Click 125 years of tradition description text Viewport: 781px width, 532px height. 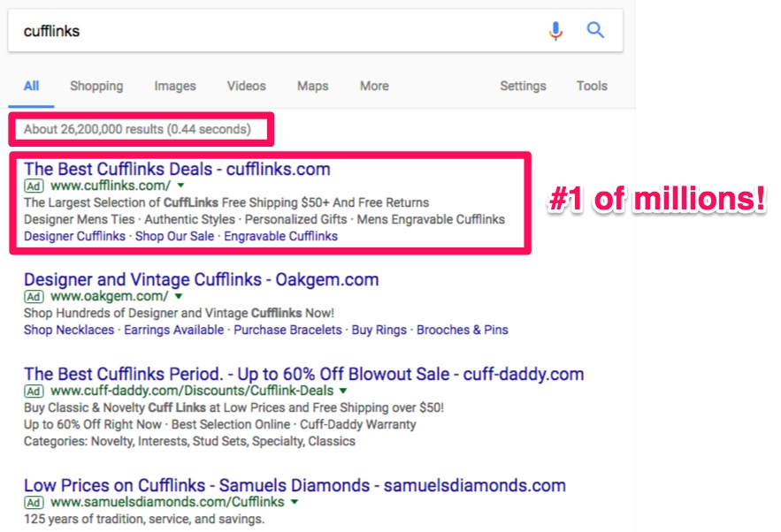pyautogui.click(x=144, y=519)
